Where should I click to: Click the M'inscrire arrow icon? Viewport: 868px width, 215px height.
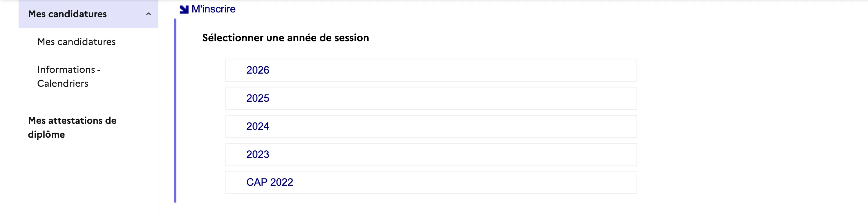click(x=184, y=10)
